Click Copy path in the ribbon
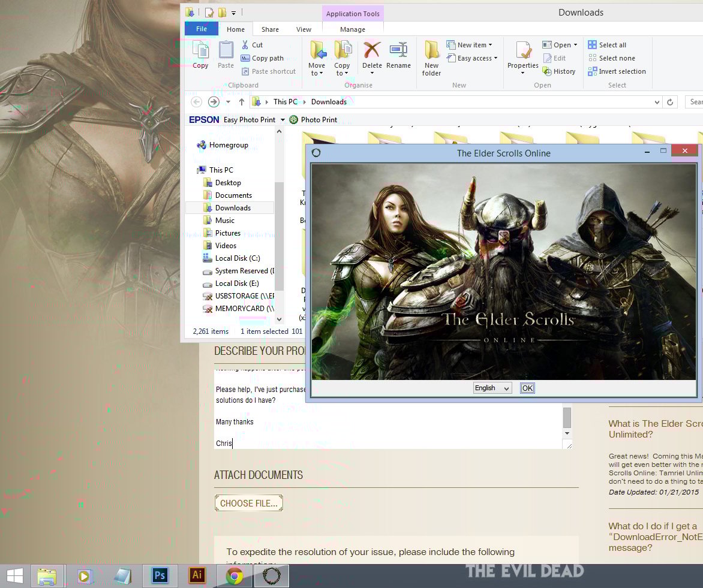 262,58
